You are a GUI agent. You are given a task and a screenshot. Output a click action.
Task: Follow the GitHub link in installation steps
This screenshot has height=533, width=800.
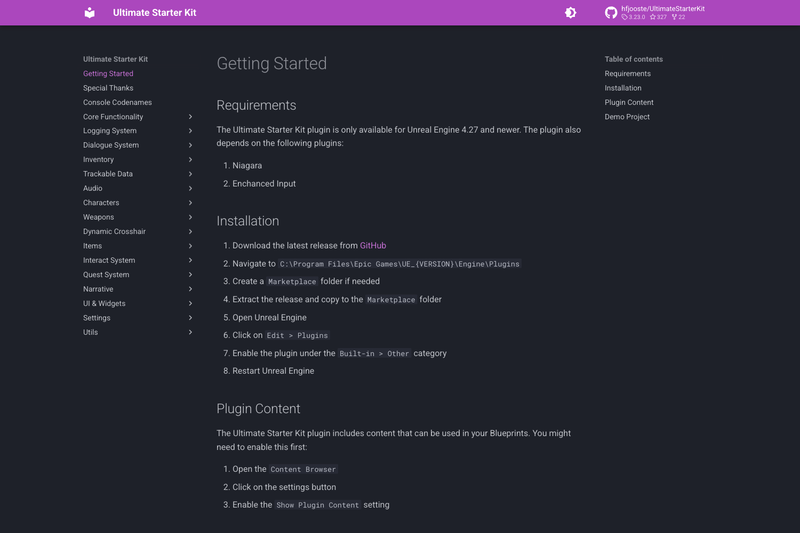tap(373, 245)
